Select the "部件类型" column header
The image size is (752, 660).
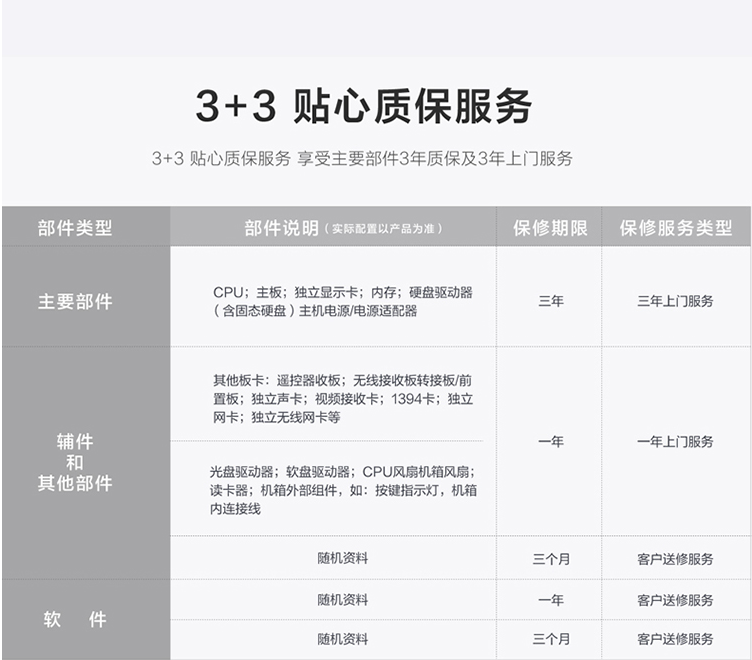tap(75, 228)
